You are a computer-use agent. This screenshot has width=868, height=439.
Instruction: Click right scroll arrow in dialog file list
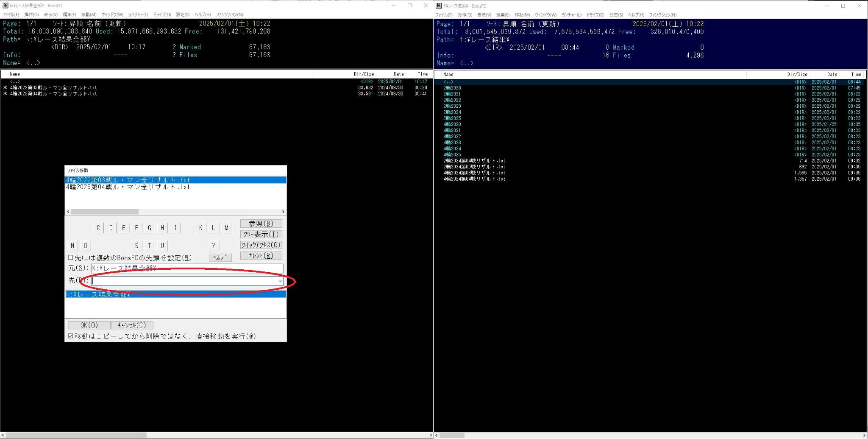(283, 212)
